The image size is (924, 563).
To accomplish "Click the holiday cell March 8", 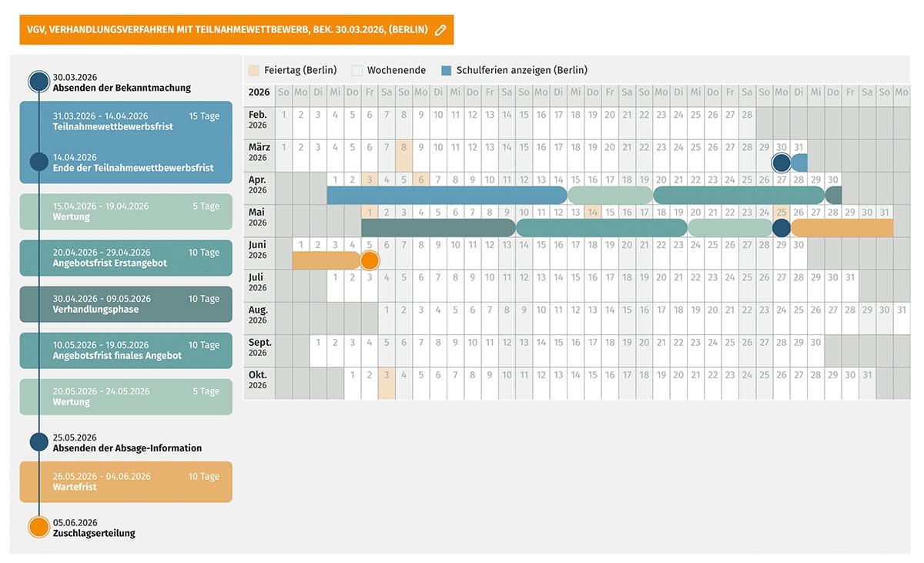I will tap(403, 155).
